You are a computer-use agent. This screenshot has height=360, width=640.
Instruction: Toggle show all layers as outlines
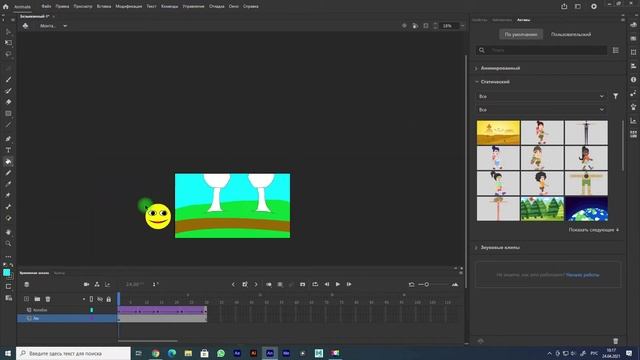91,299
